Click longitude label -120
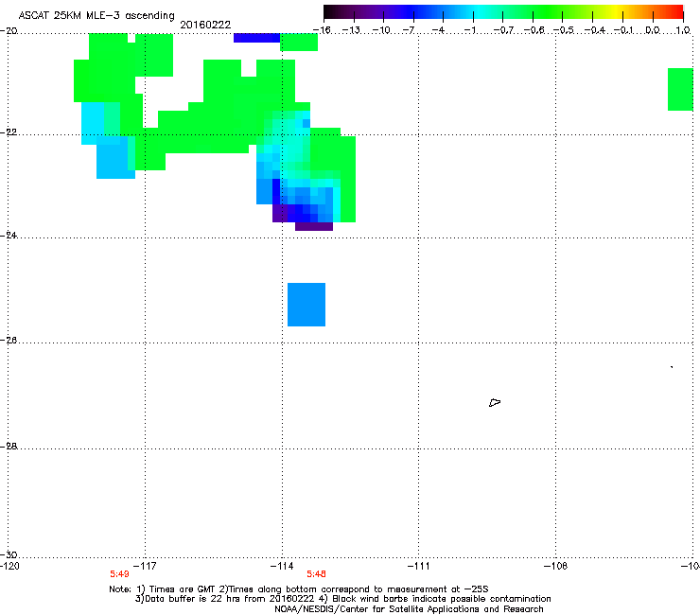 [9, 566]
